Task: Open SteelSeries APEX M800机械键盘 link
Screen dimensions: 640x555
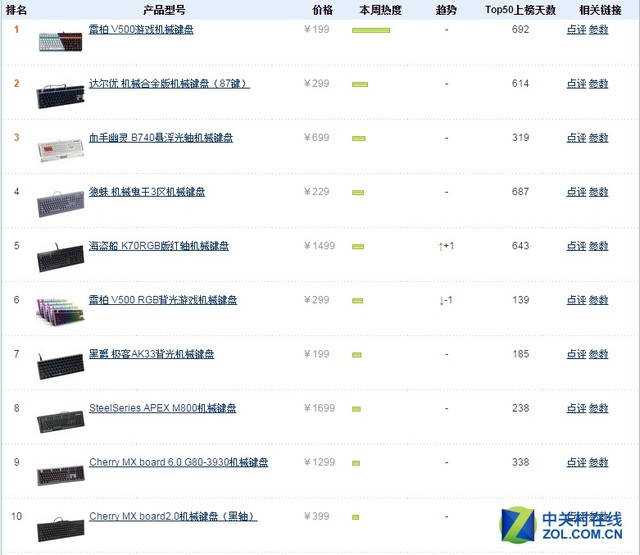Action: [162, 408]
